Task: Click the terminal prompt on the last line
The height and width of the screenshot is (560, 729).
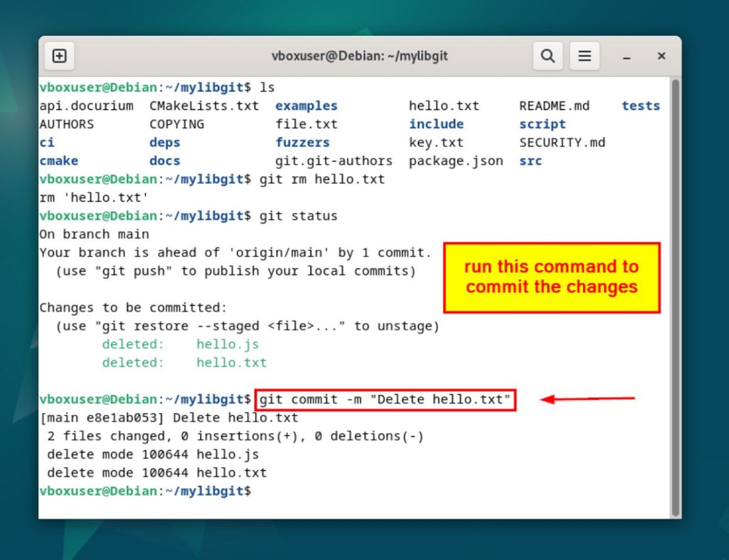Action: [x=145, y=491]
